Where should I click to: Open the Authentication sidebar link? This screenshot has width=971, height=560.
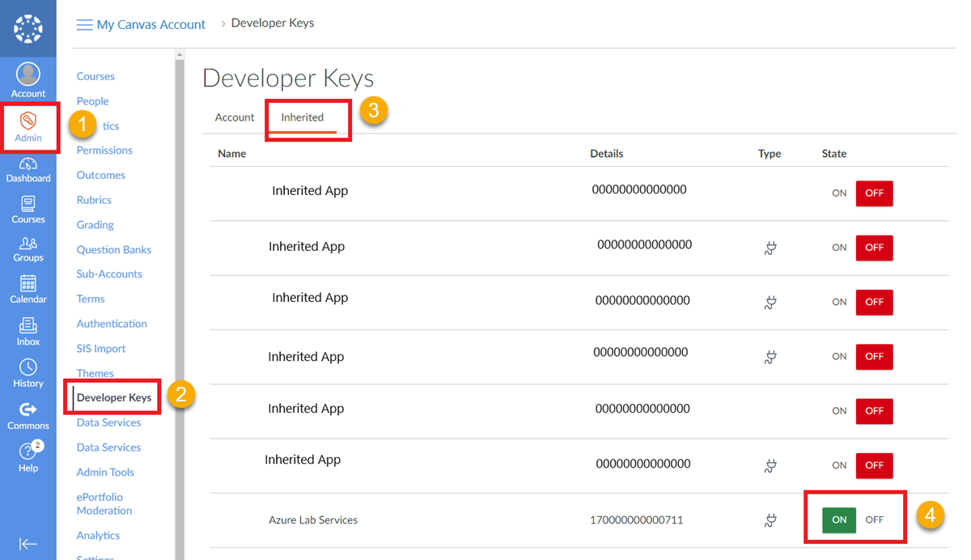[x=112, y=324]
